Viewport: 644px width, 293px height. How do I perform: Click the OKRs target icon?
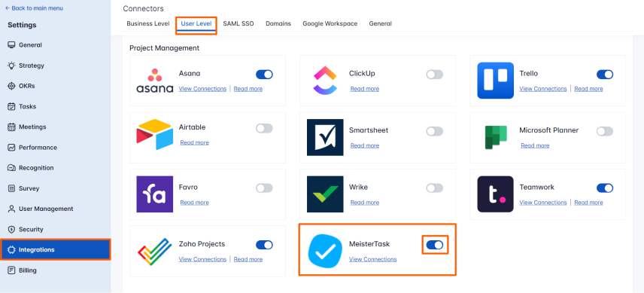(11, 87)
